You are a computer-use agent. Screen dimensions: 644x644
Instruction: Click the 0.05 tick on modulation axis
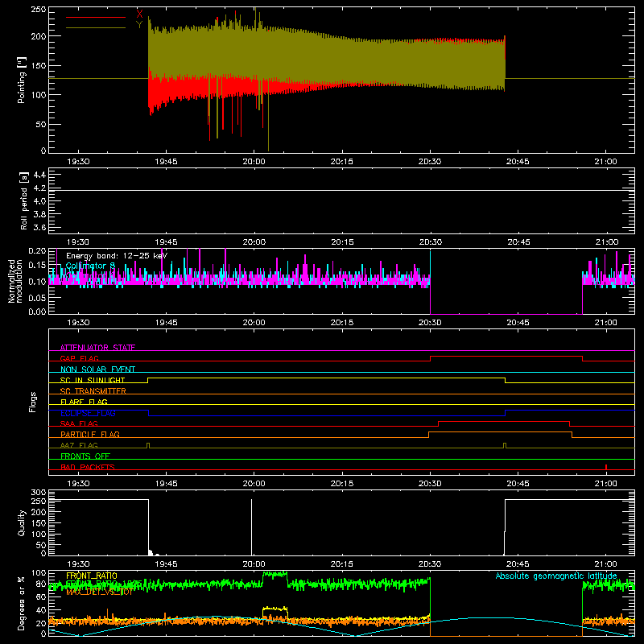tap(37, 297)
